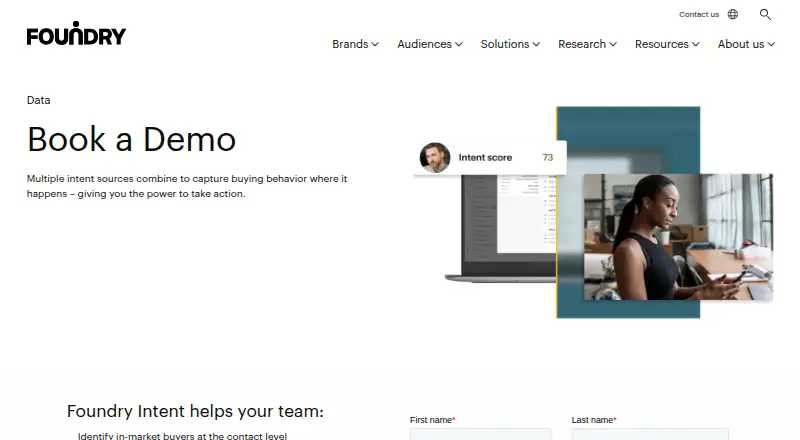Click the Multiple intent sources paragraph
This screenshot has width=800, height=440.
pos(187,186)
